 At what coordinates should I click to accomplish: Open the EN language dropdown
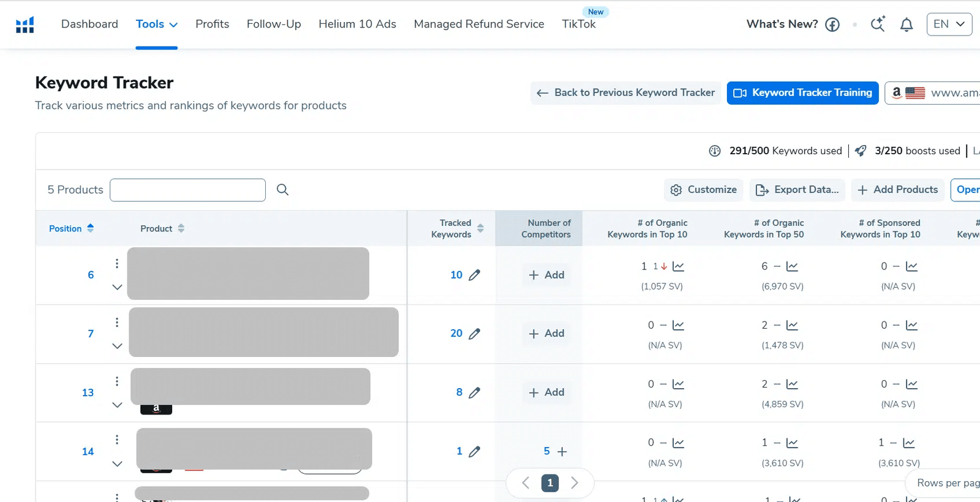click(949, 24)
